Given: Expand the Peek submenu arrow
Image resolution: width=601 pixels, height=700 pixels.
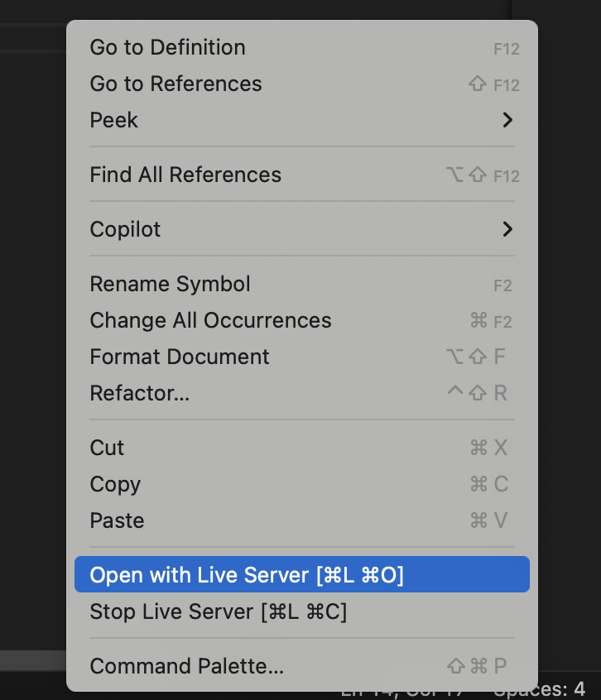Looking at the screenshot, I should [x=507, y=120].
